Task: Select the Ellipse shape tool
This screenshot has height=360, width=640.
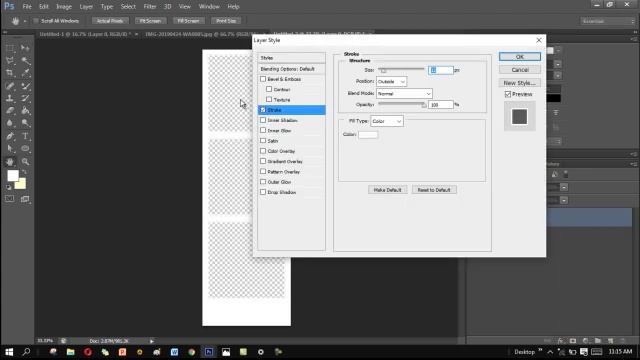Action: pos(25,149)
